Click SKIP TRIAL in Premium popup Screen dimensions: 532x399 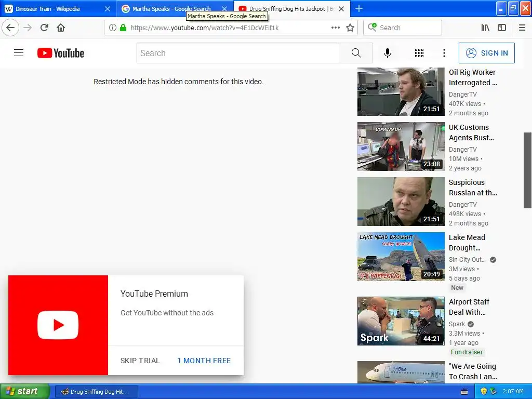coord(140,361)
